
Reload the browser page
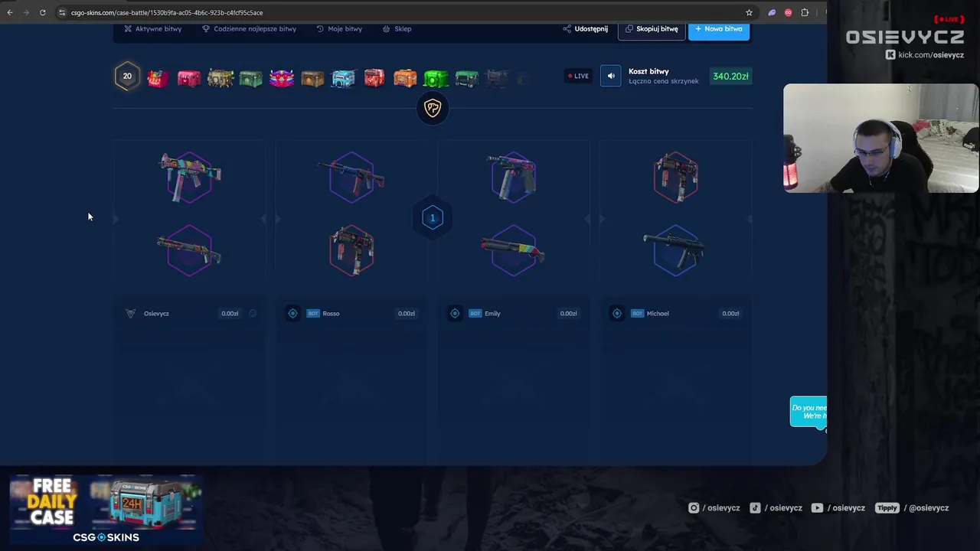pos(42,12)
